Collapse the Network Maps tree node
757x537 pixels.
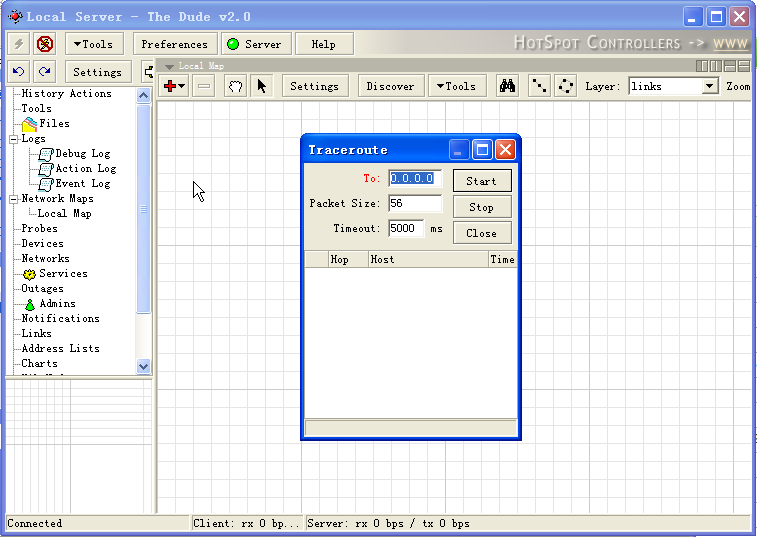[x=14, y=199]
